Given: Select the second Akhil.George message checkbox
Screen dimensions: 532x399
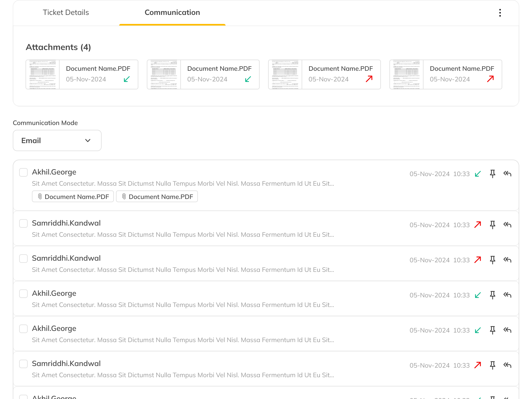Looking at the screenshot, I should [x=23, y=294].
